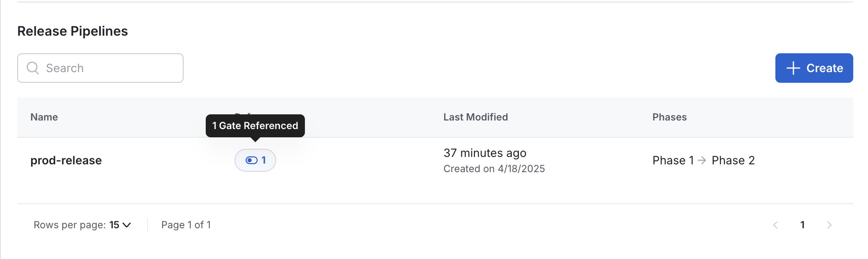The height and width of the screenshot is (259, 868).
Task: Click the Name column header
Action: [x=44, y=117]
